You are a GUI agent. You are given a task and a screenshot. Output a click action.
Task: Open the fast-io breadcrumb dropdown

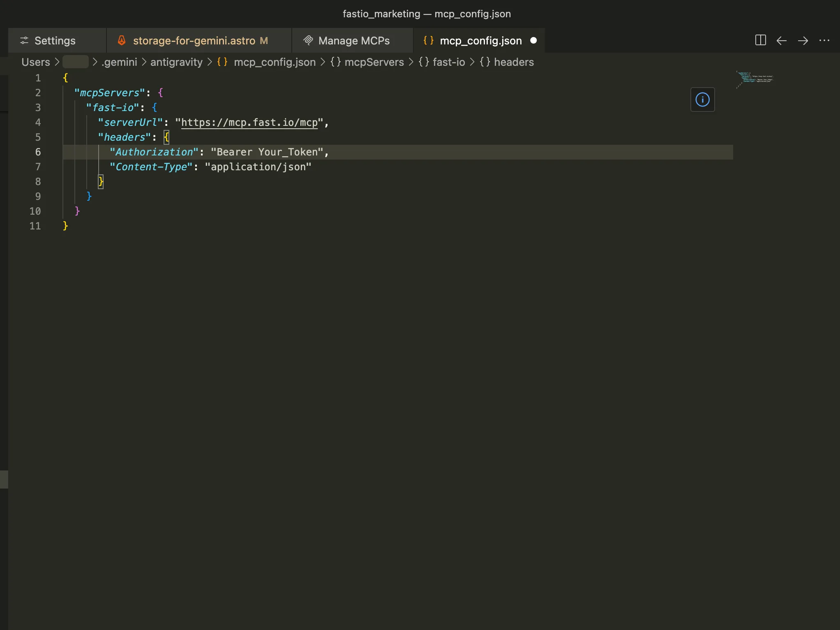[448, 62]
